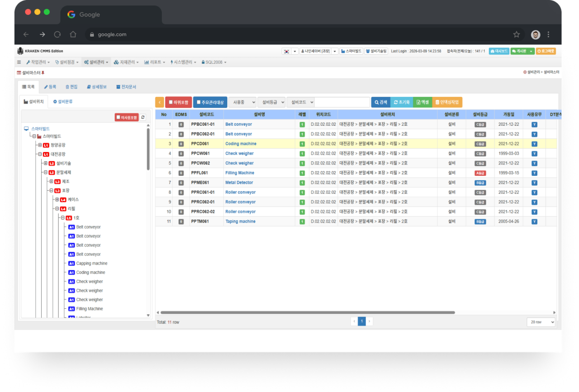Open the 설비등급 grade filter dropdown
Screen dimensions: 579x392
point(271,102)
